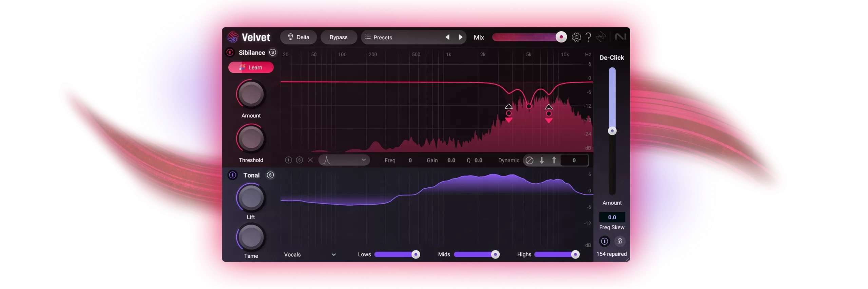
Task: Click the iZotope scribble logo icon
Action: coord(601,37)
